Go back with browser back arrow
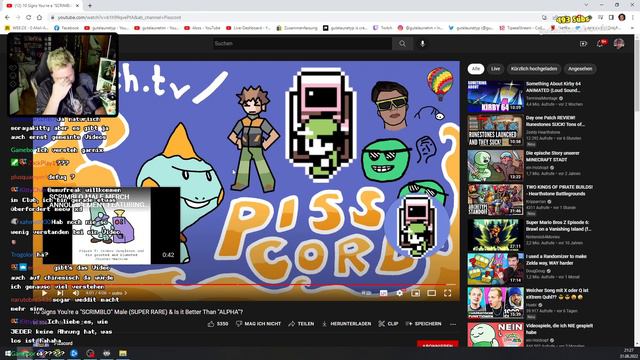 (7, 18)
